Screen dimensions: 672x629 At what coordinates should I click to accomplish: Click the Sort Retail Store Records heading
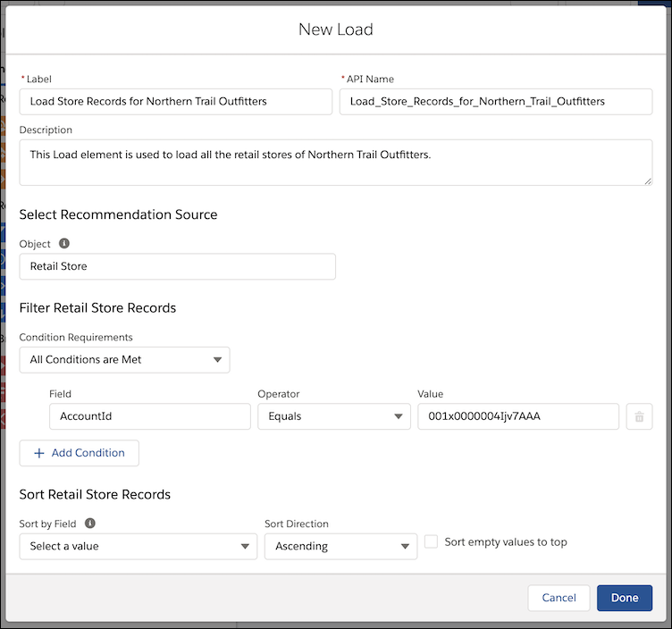coord(95,494)
